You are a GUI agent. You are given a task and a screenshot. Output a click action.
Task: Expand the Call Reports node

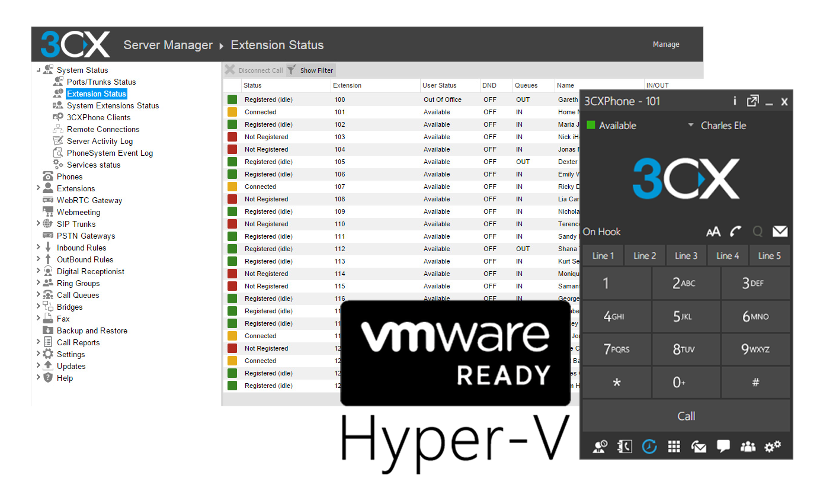(39, 342)
